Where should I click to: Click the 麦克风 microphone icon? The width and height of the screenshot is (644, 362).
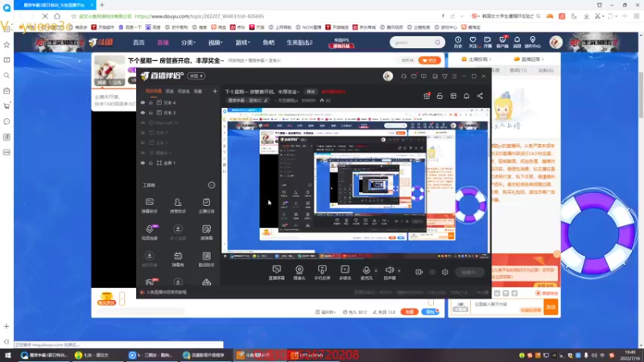pos(366,272)
